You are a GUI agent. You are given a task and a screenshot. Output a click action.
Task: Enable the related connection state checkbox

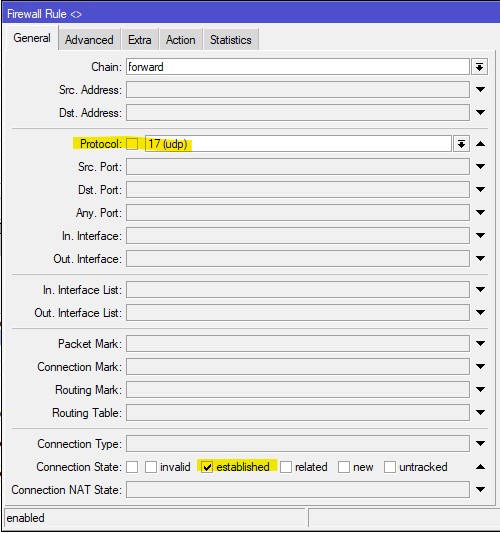click(x=286, y=467)
